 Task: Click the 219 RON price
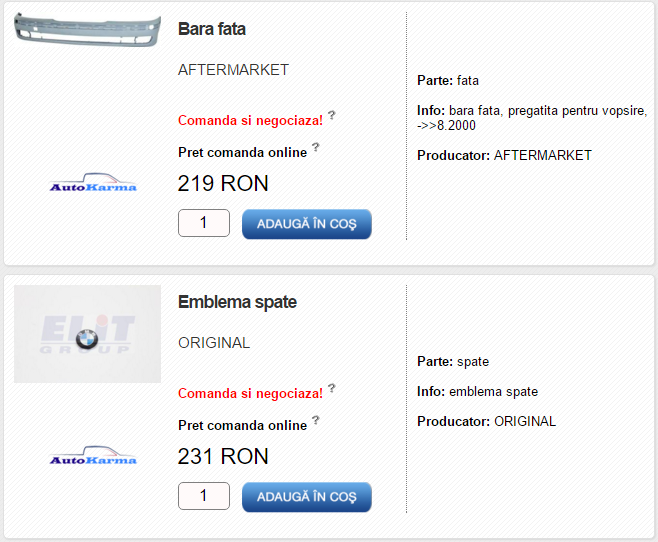223,184
